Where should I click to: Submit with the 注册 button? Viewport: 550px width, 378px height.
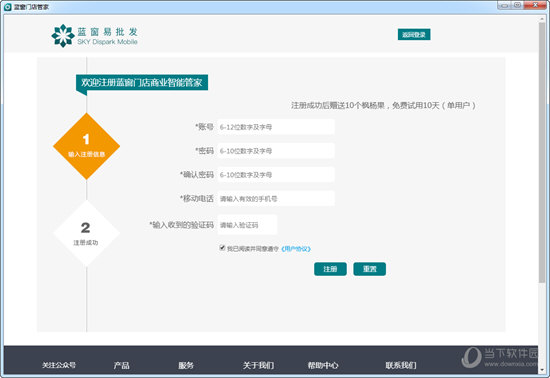(x=330, y=269)
